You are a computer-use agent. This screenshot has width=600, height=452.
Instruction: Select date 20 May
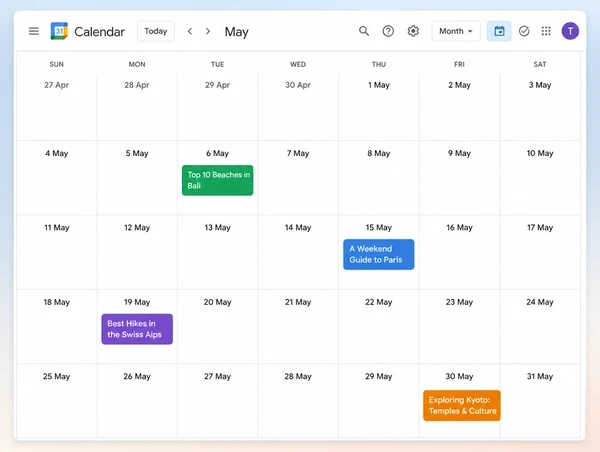point(217,302)
